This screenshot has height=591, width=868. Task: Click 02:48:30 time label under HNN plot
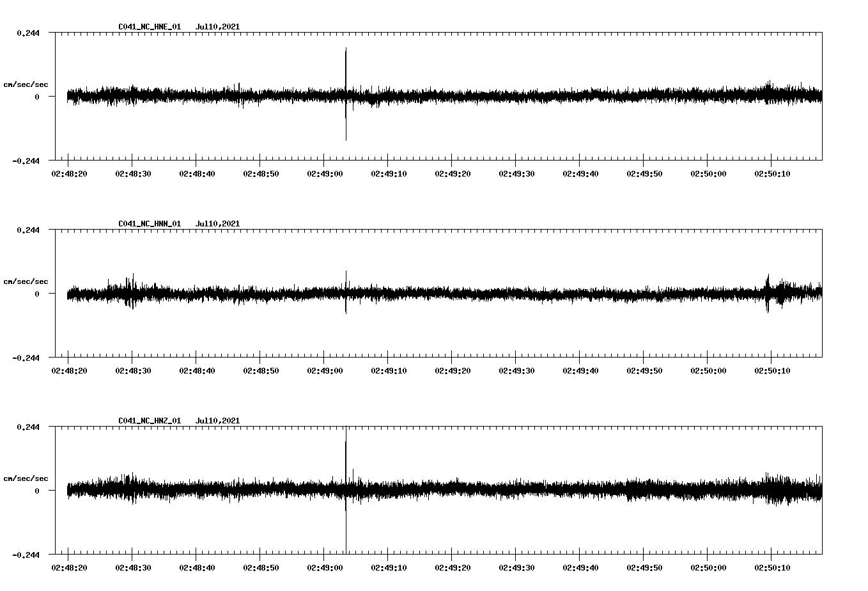(x=133, y=370)
